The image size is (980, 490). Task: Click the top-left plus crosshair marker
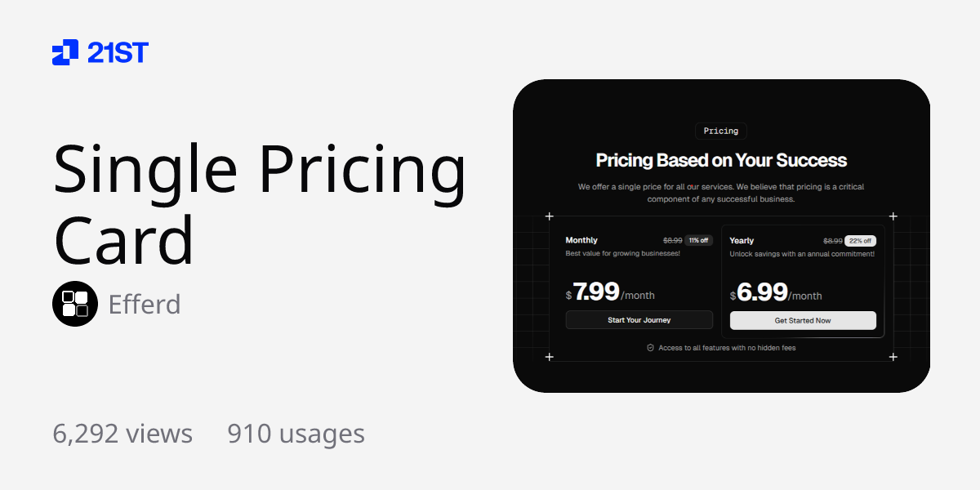click(x=549, y=216)
